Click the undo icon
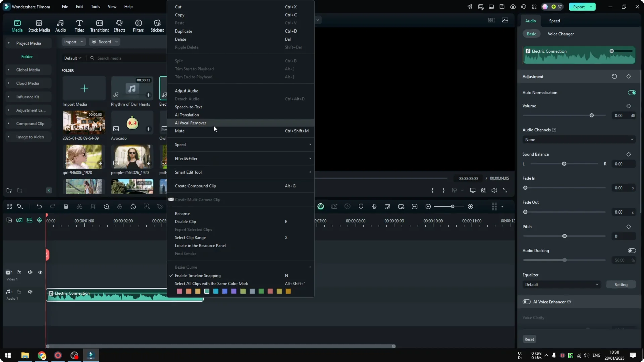Viewport: 644px width, 362px height. [39, 206]
